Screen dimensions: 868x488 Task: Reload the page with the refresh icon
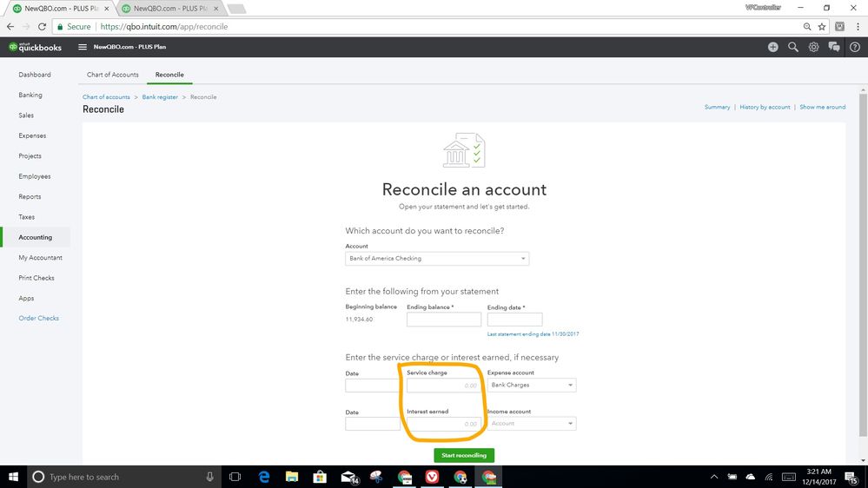point(42,27)
